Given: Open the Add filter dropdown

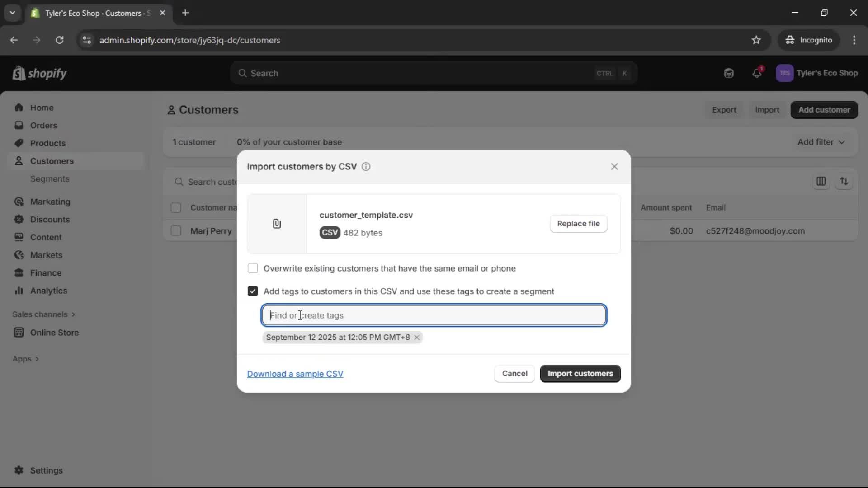Looking at the screenshot, I should click(x=821, y=141).
